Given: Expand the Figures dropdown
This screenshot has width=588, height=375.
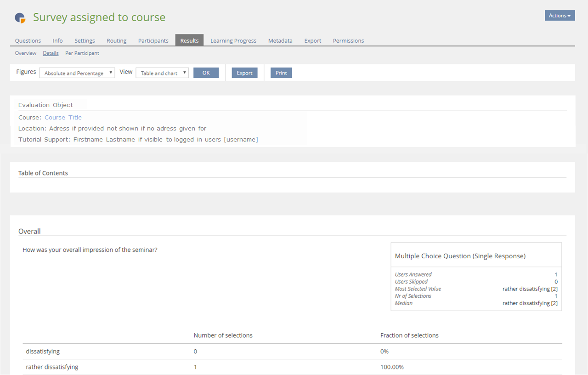Looking at the screenshot, I should 77,73.
